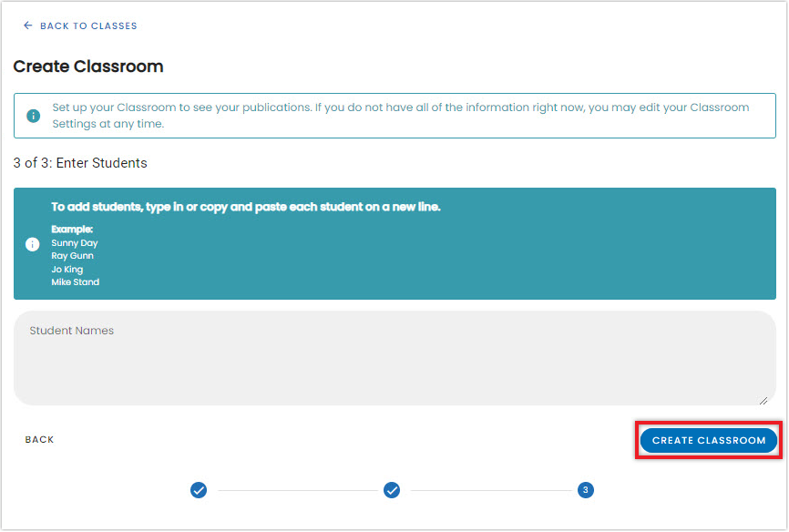The height and width of the screenshot is (532, 789).
Task: Focus the Student Names text area
Action: point(394,358)
